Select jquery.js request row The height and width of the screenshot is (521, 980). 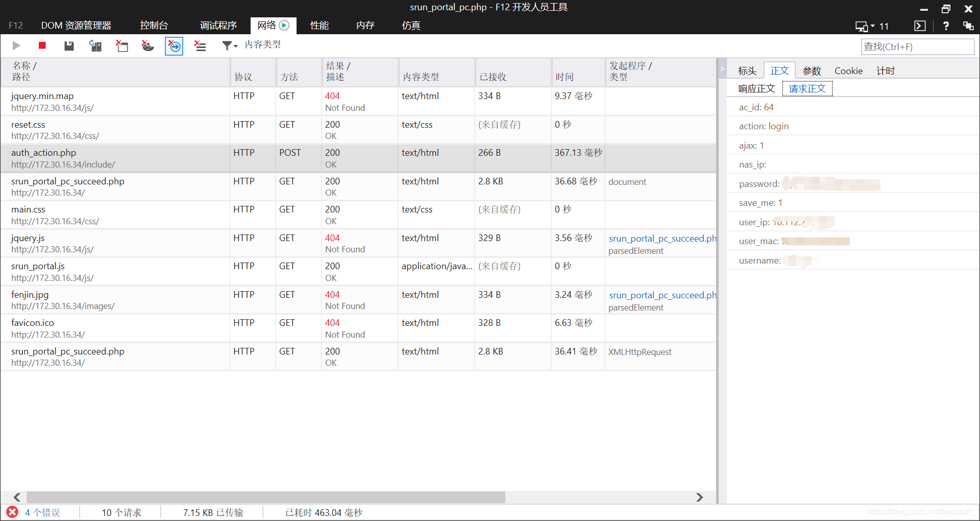pyautogui.click(x=358, y=244)
